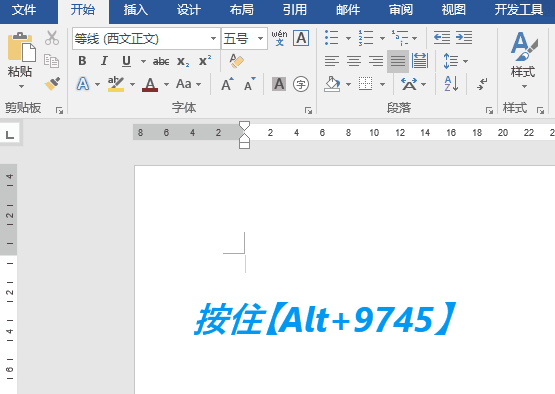
Task: Increase paragraph indent
Action: point(464,38)
